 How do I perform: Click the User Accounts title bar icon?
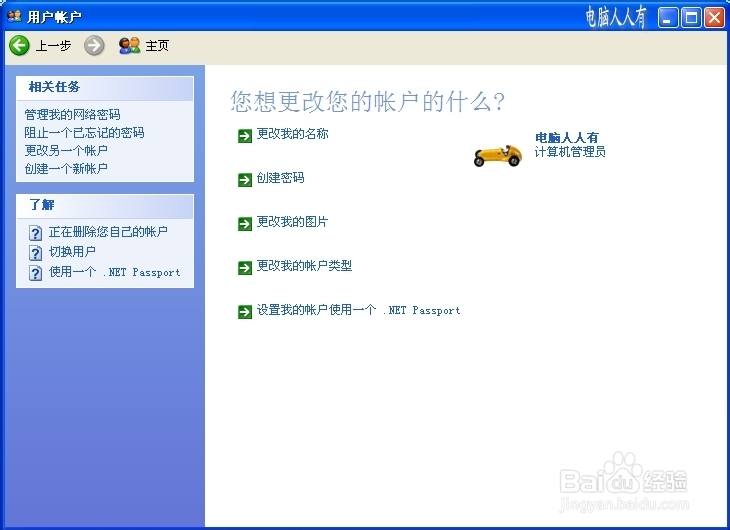pyautogui.click(x=14, y=16)
